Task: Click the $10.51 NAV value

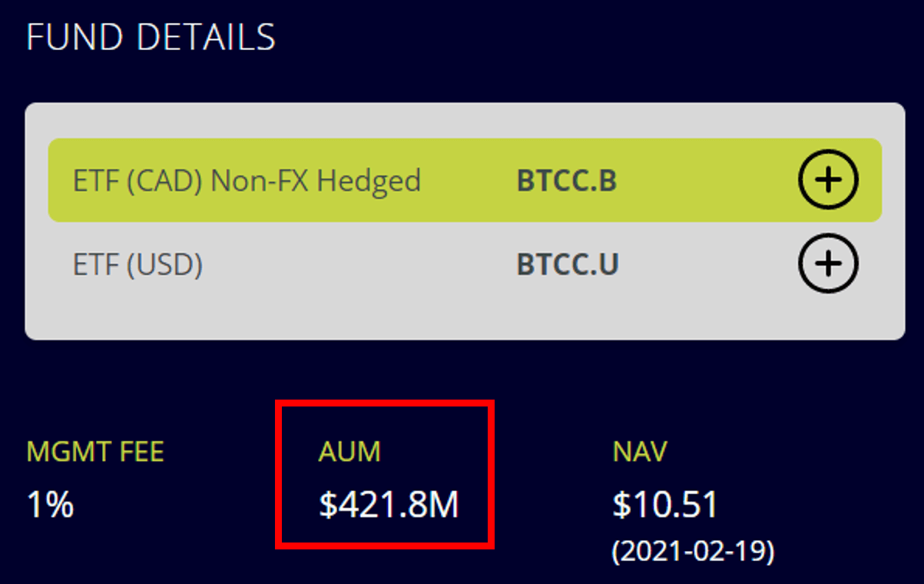Action: click(665, 506)
